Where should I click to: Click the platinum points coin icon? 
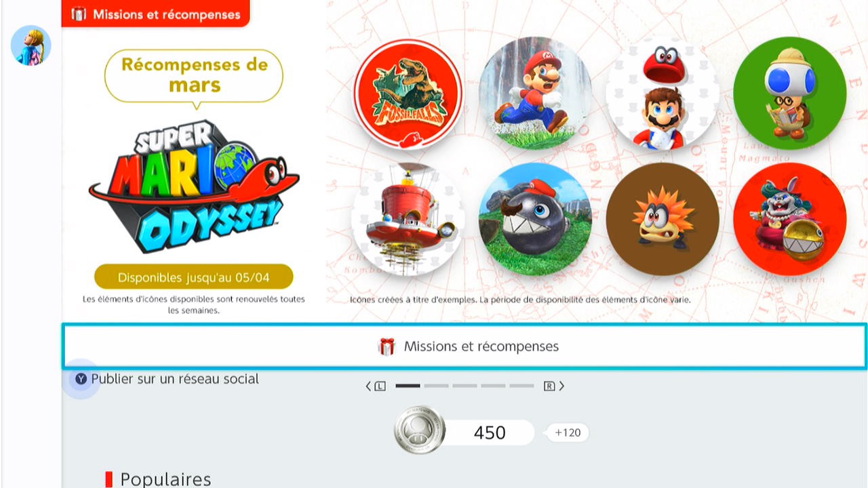click(x=420, y=430)
